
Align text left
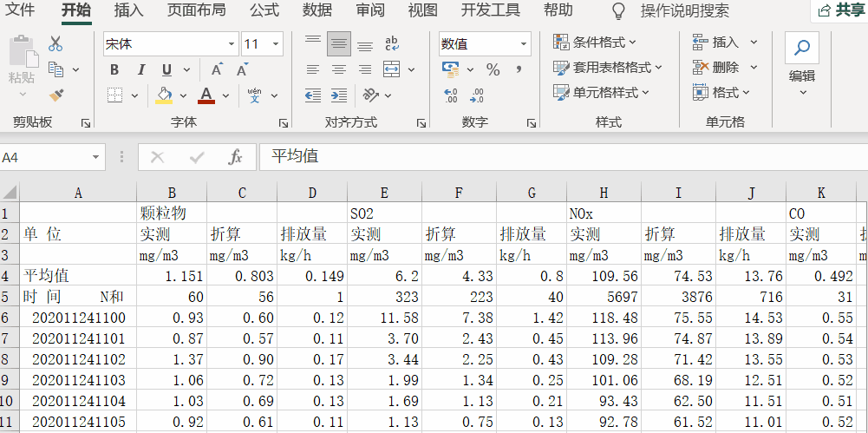pyautogui.click(x=313, y=69)
